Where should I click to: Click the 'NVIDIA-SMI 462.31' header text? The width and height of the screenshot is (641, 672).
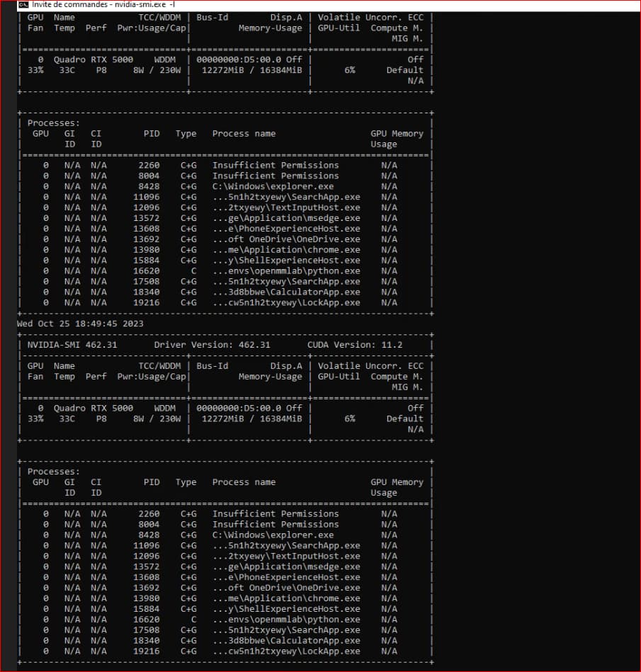[72, 345]
